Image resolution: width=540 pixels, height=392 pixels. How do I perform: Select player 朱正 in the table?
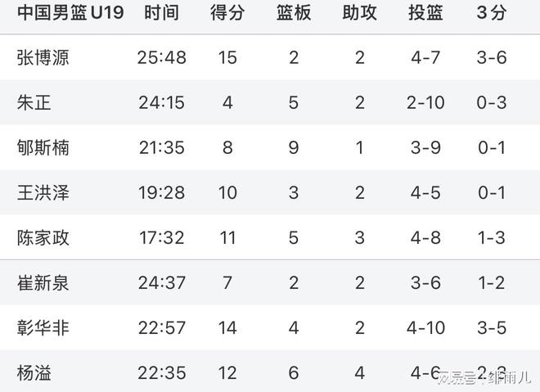[x=34, y=102]
